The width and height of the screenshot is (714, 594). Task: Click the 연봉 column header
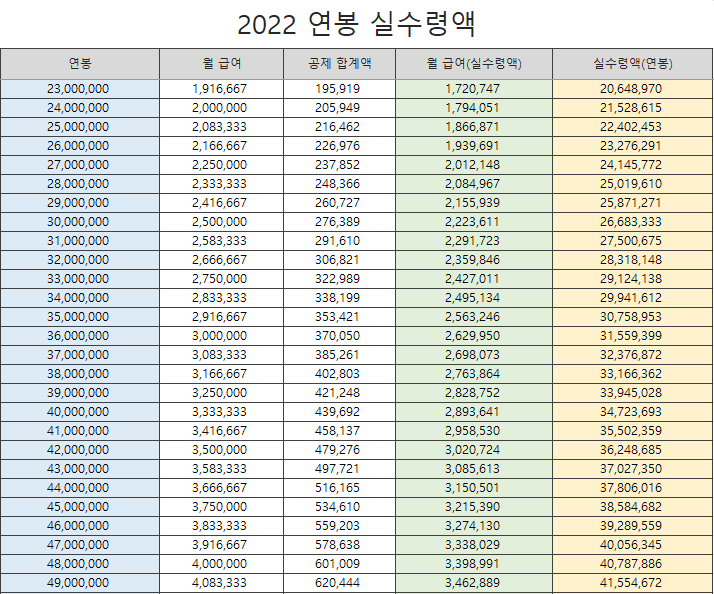(80, 63)
